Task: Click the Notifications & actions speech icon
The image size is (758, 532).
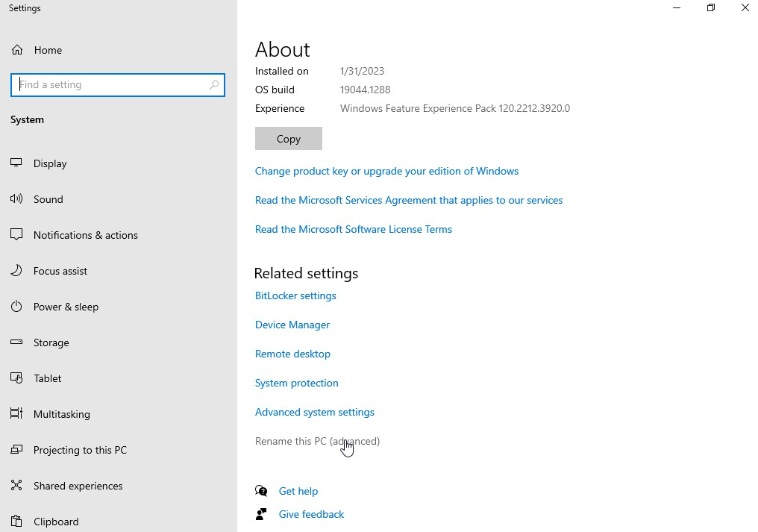Action: 16,234
